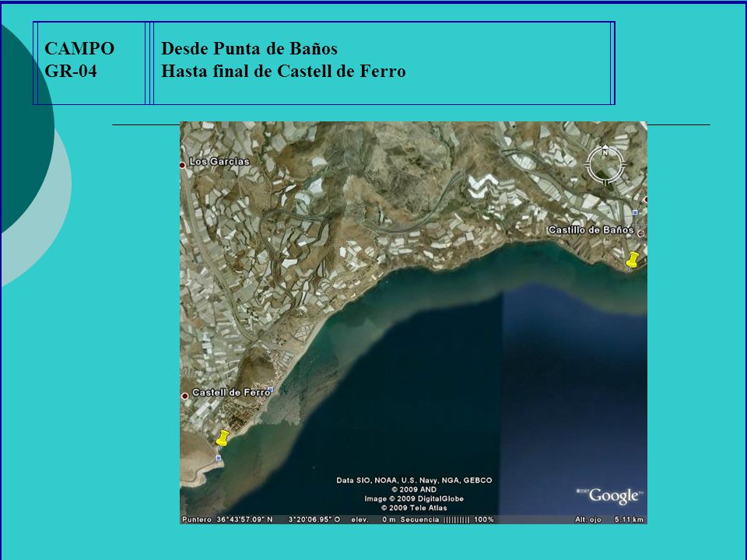
Task: Click the Secuencia 100% streaming indicator
Action: [447, 520]
